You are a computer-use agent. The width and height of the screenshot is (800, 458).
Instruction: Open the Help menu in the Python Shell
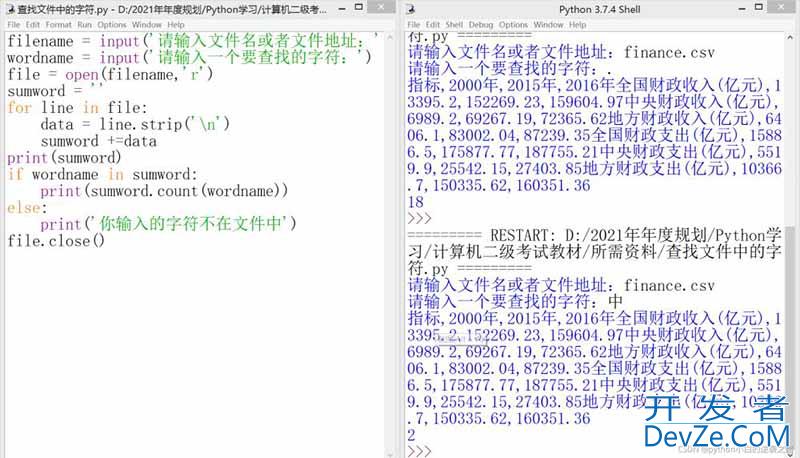point(577,24)
